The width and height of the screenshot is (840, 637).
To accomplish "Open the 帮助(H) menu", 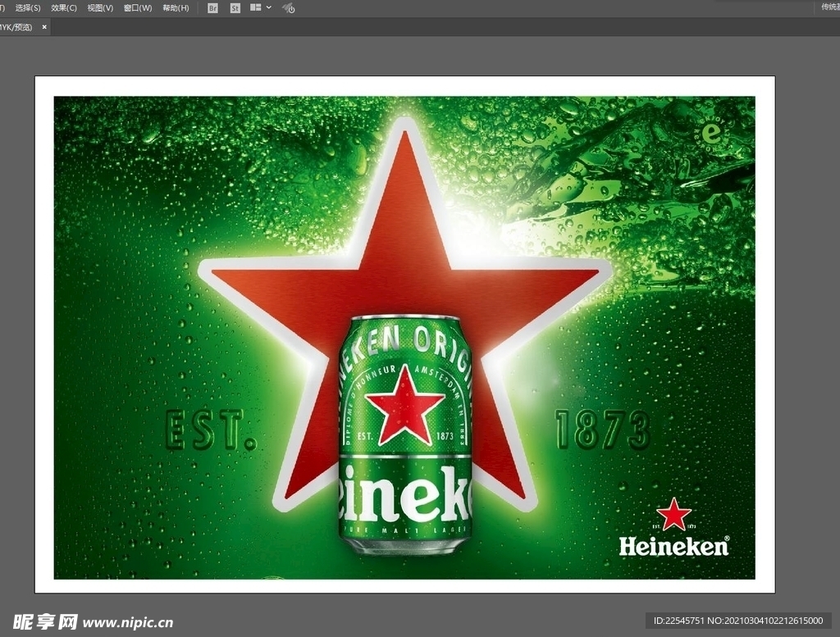I will 176,8.
